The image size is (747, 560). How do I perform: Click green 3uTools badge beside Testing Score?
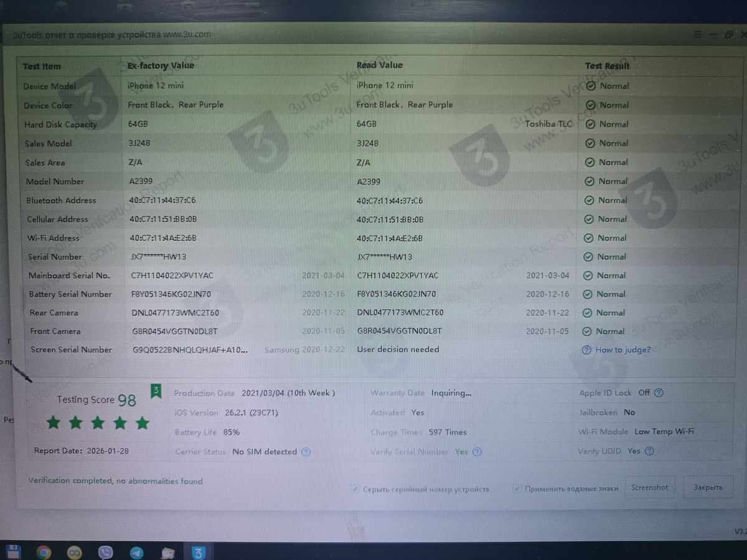pos(156,391)
